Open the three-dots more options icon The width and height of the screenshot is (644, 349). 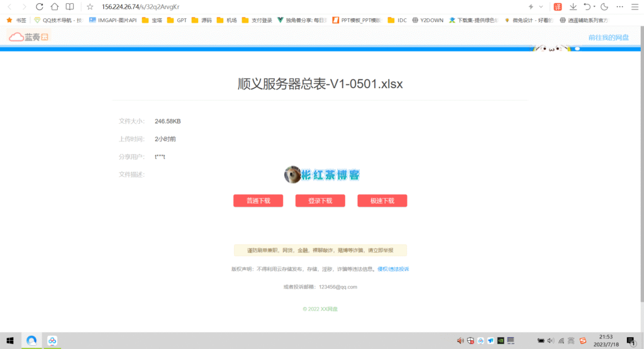[619, 6]
